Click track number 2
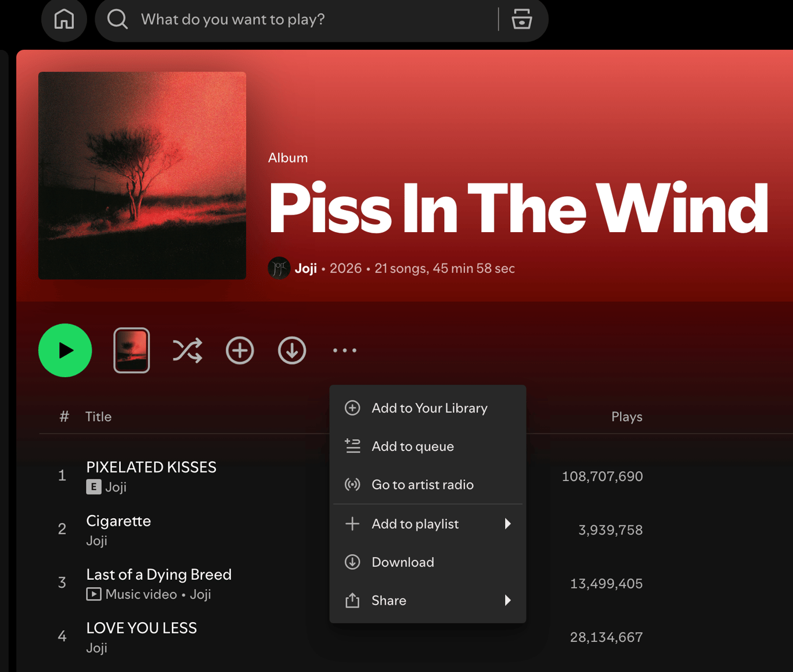This screenshot has height=672, width=793. tap(62, 529)
